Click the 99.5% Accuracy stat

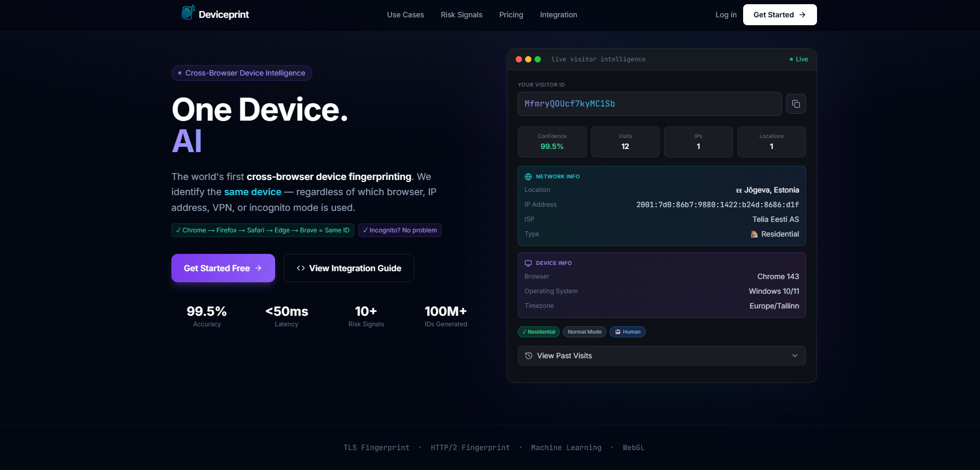click(x=207, y=316)
